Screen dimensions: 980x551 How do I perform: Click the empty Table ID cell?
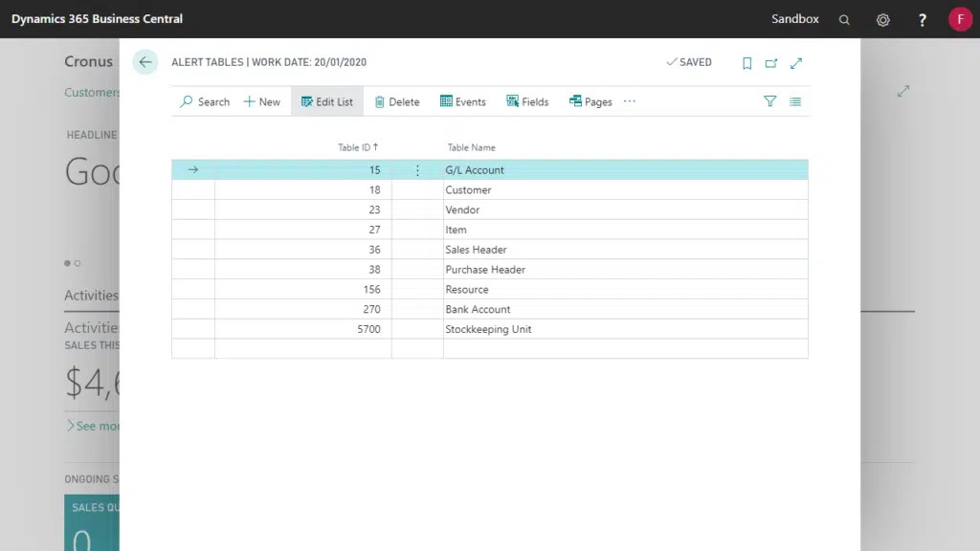pyautogui.click(x=302, y=348)
